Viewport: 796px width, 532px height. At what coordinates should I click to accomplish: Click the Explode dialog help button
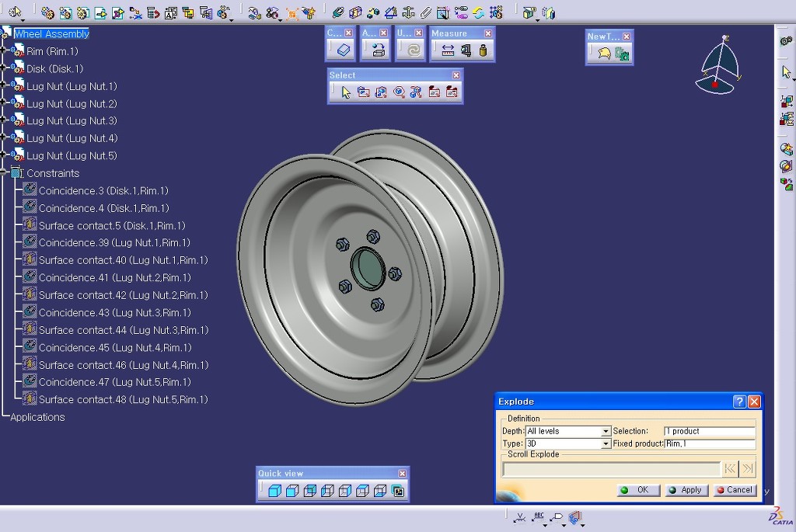739,402
